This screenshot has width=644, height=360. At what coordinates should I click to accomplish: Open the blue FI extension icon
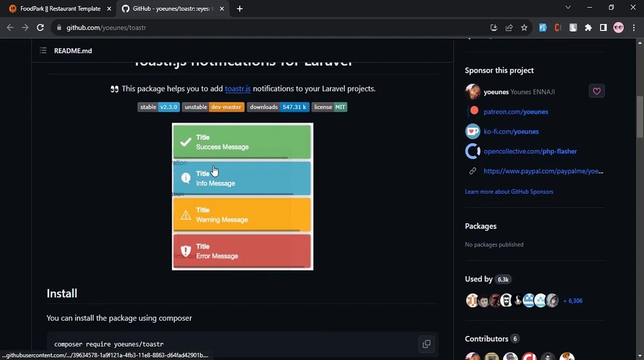pos(543,27)
